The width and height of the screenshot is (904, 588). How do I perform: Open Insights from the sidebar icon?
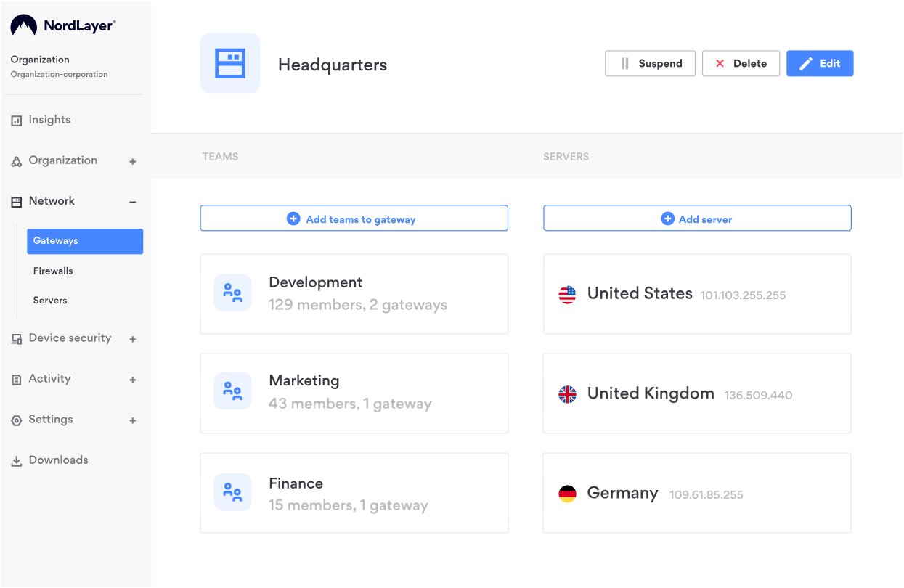tap(16, 120)
